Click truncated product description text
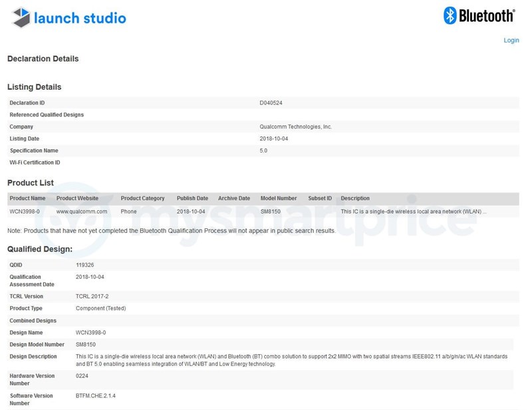This screenshot has height=410, width=532. [x=414, y=212]
